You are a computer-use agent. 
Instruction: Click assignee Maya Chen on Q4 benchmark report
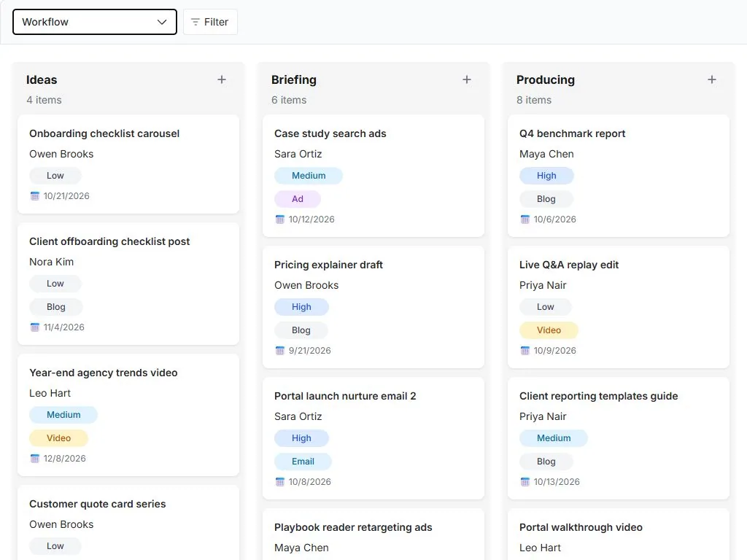point(546,154)
